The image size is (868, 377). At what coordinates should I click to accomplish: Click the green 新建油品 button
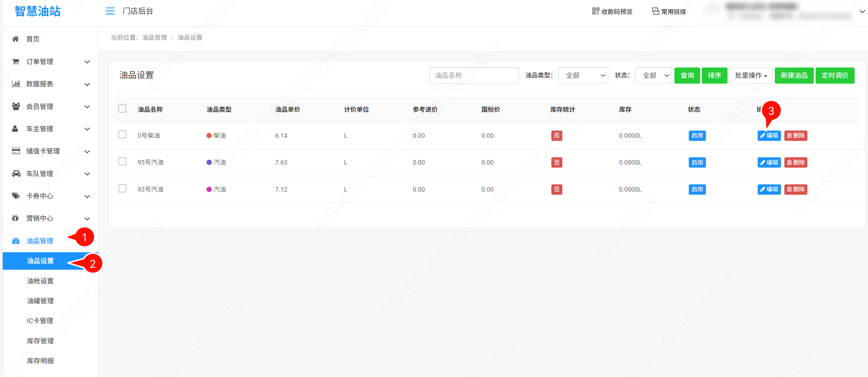tap(794, 75)
